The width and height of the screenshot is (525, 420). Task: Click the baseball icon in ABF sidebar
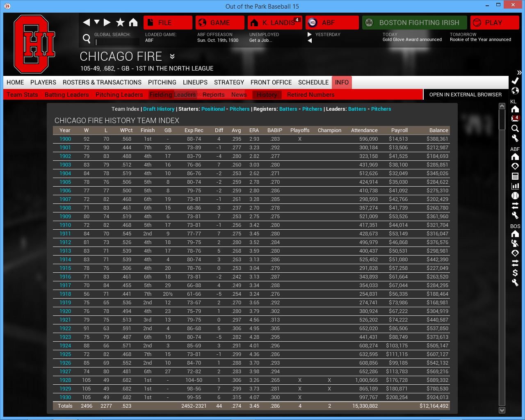click(515, 196)
